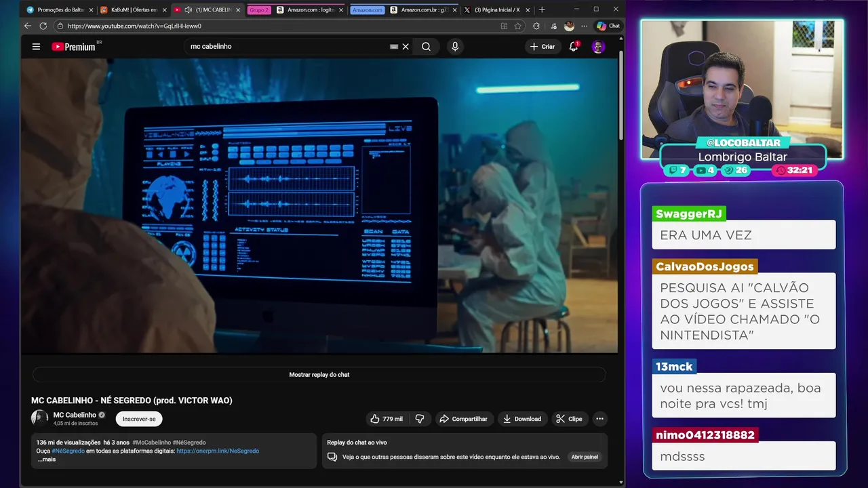Start voice search with microphone icon
The width and height of the screenshot is (868, 488).
(455, 47)
